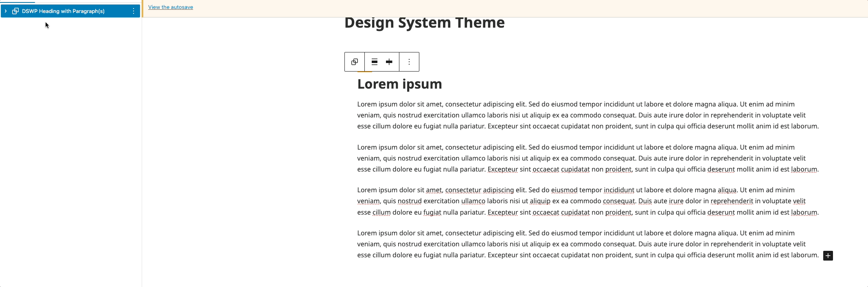
Task: Open the block width alignment control in toolbar
Action: click(375, 62)
